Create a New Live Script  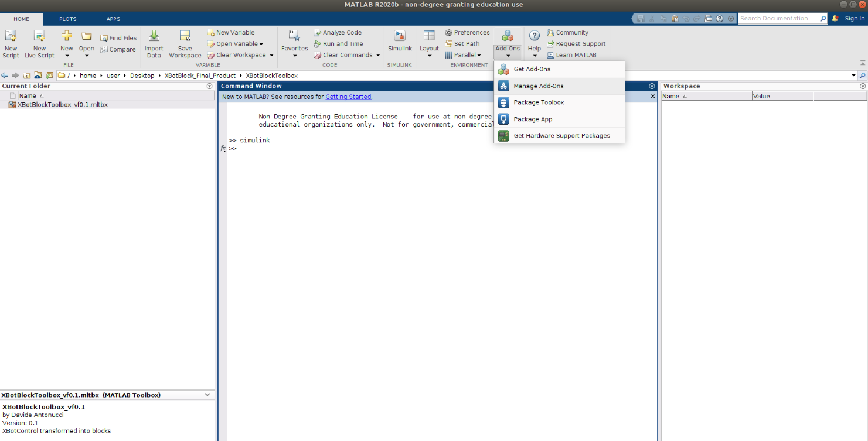click(x=39, y=43)
